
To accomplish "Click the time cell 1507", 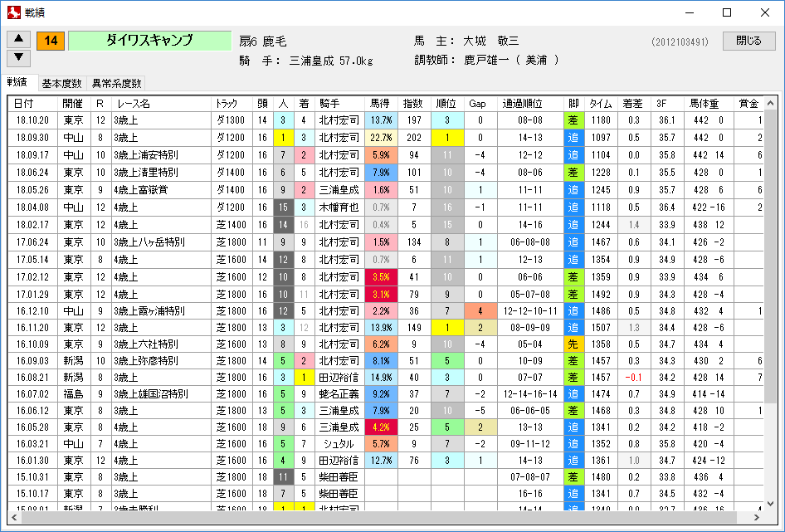I will [600, 328].
